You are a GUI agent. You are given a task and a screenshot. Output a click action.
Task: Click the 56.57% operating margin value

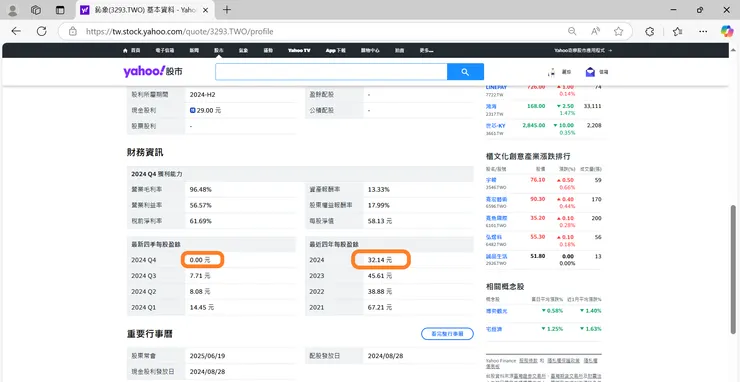[x=201, y=205]
